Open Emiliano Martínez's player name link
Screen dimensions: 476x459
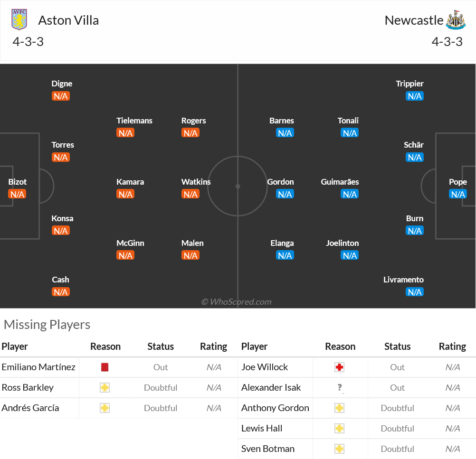click(x=38, y=367)
